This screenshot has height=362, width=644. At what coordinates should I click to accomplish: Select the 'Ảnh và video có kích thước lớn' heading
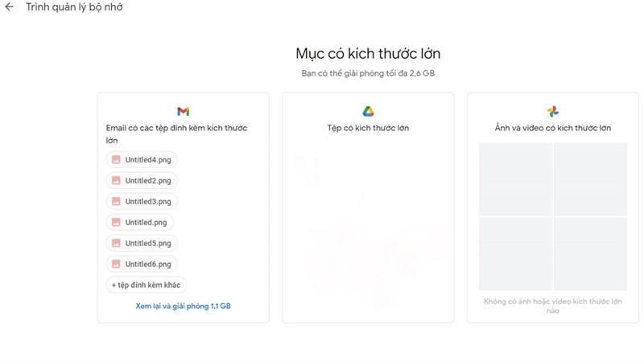[x=553, y=128]
